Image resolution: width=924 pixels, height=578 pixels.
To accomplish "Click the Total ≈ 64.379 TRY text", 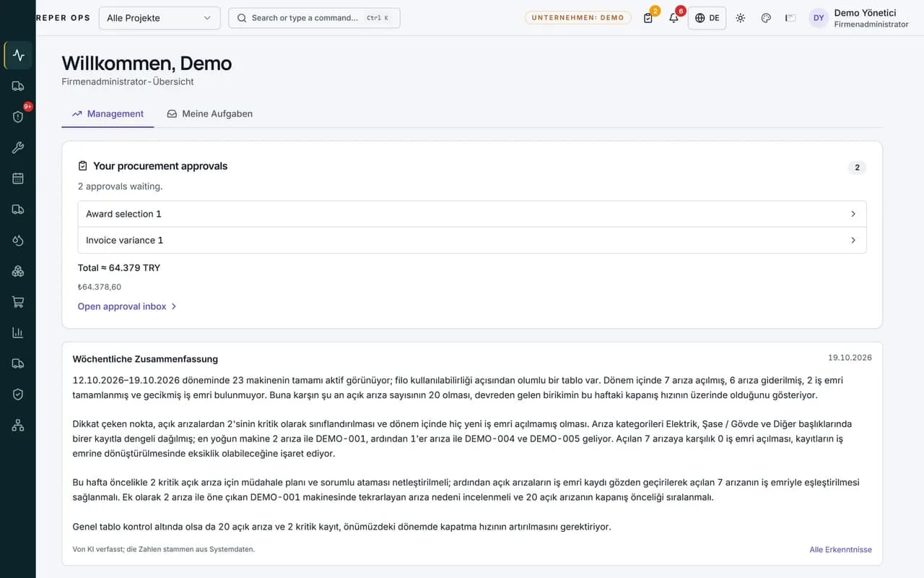I will pos(119,268).
